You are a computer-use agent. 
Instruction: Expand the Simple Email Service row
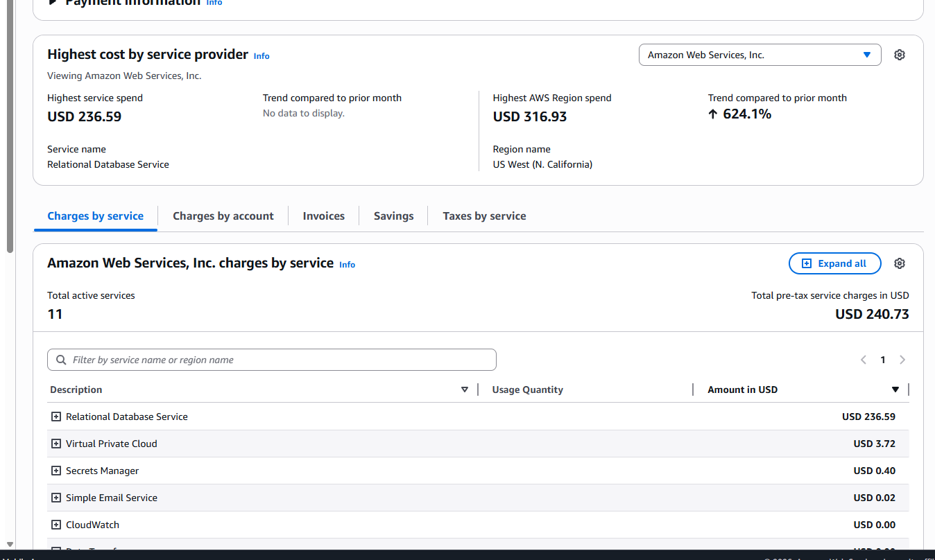click(x=56, y=498)
